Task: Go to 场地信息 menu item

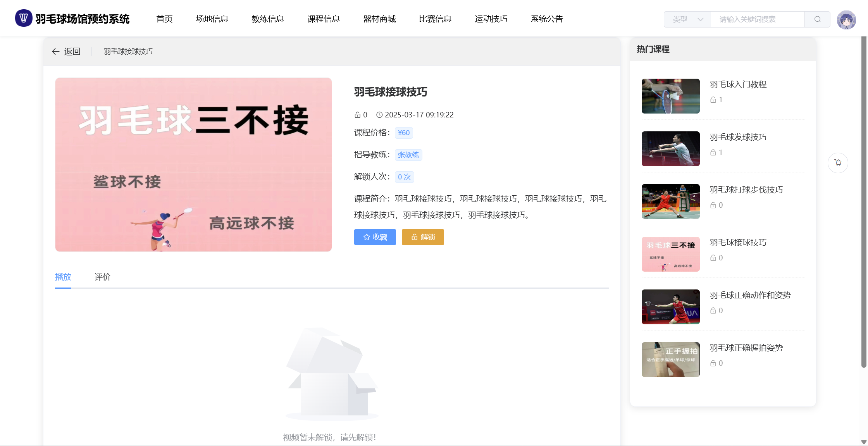Action: coord(212,19)
